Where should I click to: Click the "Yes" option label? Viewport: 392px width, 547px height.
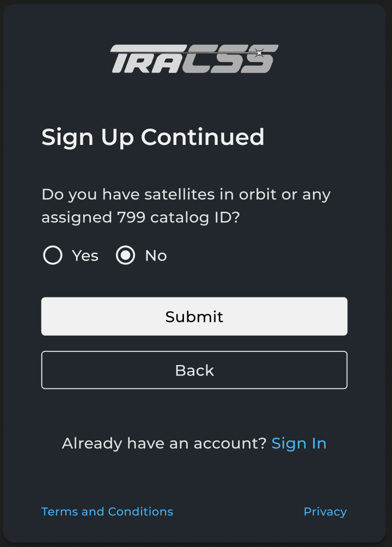pos(85,256)
